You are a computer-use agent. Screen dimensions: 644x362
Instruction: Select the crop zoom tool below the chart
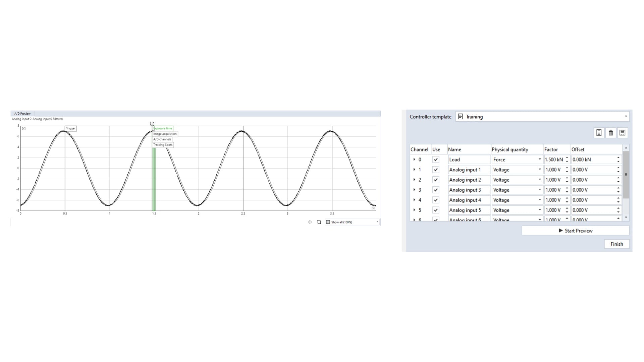[319, 222]
